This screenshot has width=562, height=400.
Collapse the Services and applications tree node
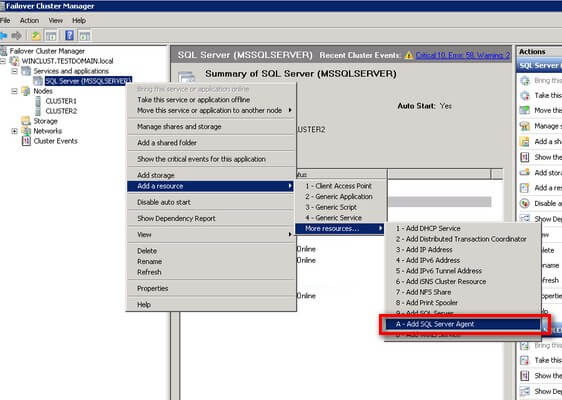(14, 71)
